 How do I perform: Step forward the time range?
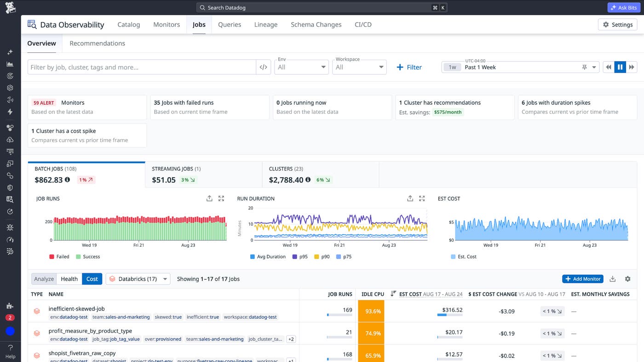632,67
